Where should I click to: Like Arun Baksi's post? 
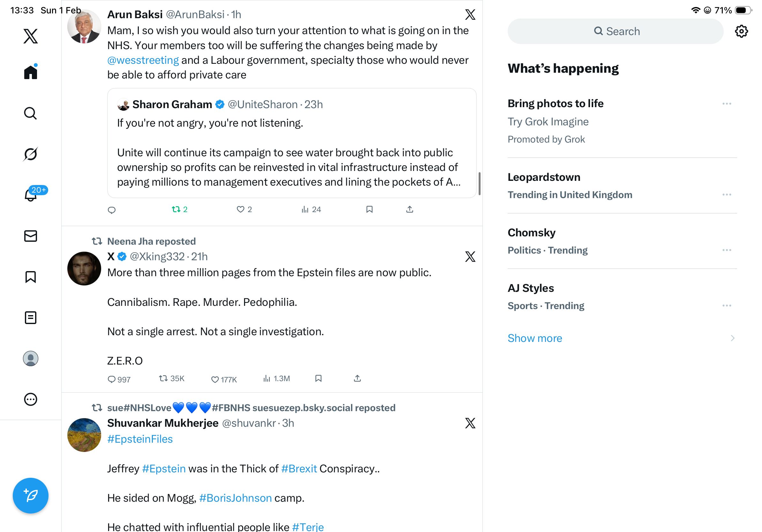click(x=241, y=210)
